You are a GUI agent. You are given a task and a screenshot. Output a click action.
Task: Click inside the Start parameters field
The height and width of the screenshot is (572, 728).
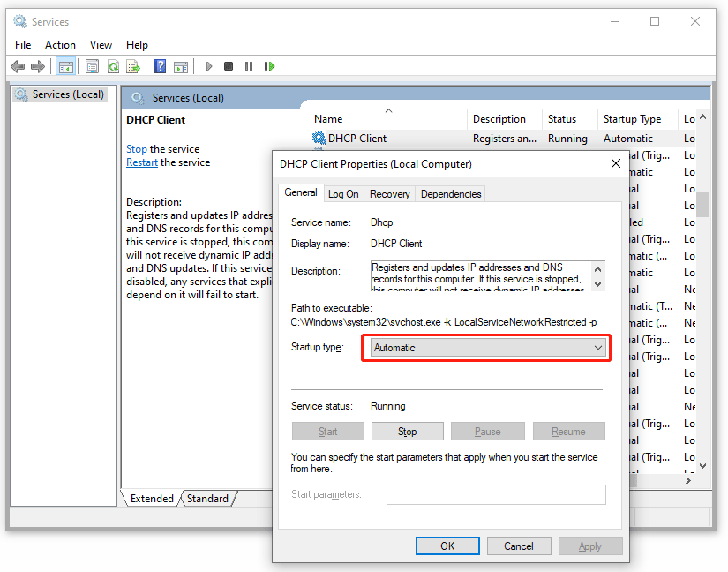[x=495, y=494]
